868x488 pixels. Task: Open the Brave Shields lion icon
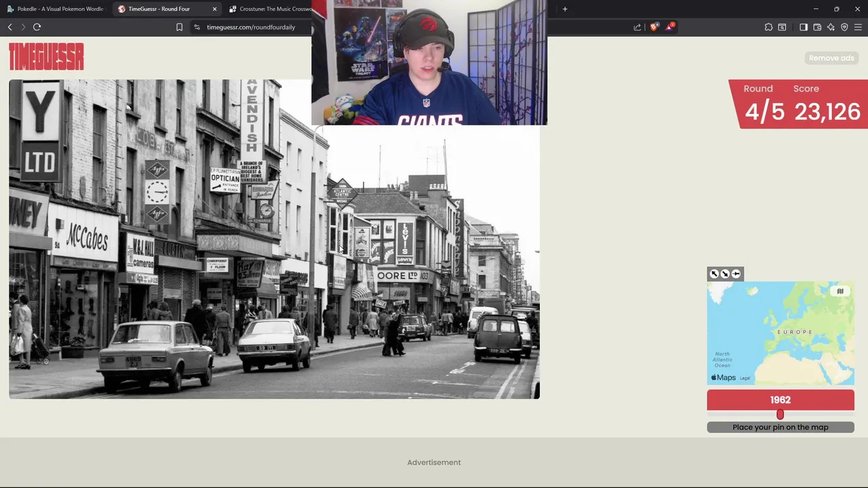[x=654, y=27]
